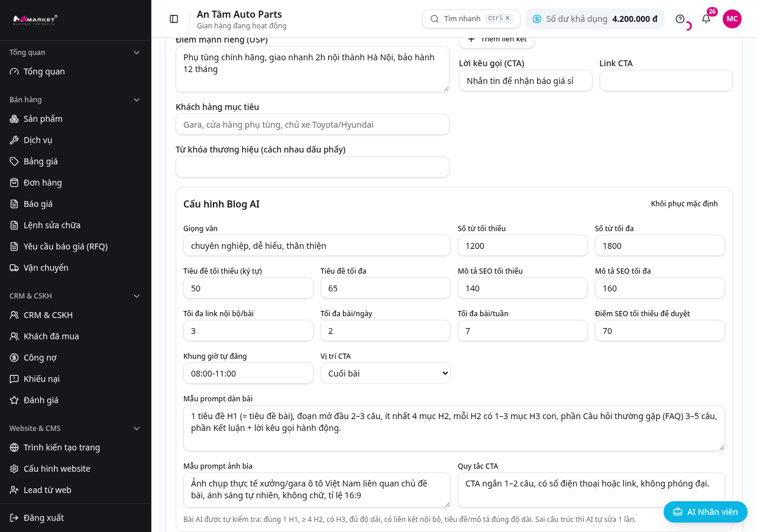Open Tìm nhanh quick search box
The height and width of the screenshot is (532, 757).
click(471, 19)
